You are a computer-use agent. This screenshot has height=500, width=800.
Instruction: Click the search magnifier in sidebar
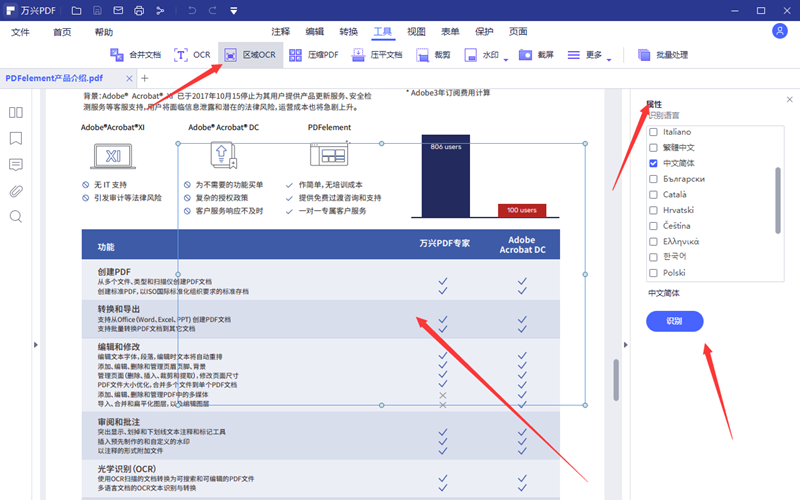[x=16, y=217]
